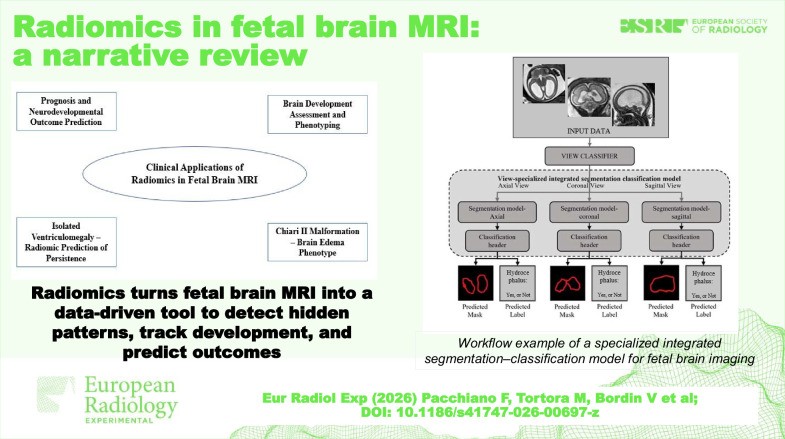The height and width of the screenshot is (439, 785).
Task: Click the Hydrocephalus label box beside the coronal mask
Action: click(609, 283)
